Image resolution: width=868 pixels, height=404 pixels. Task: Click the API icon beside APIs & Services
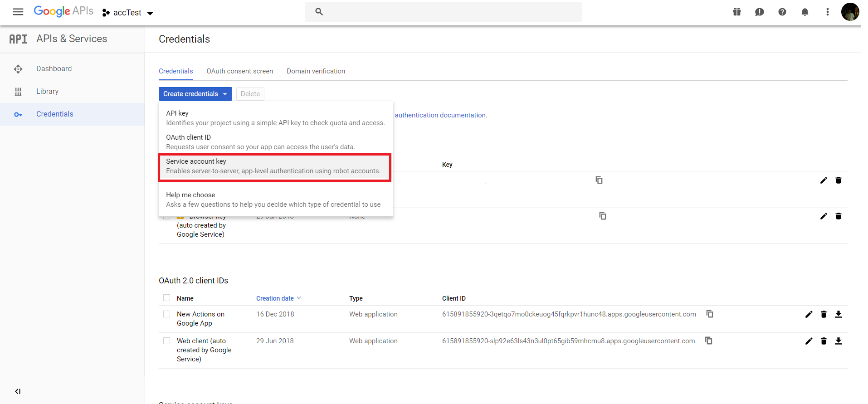(18, 39)
